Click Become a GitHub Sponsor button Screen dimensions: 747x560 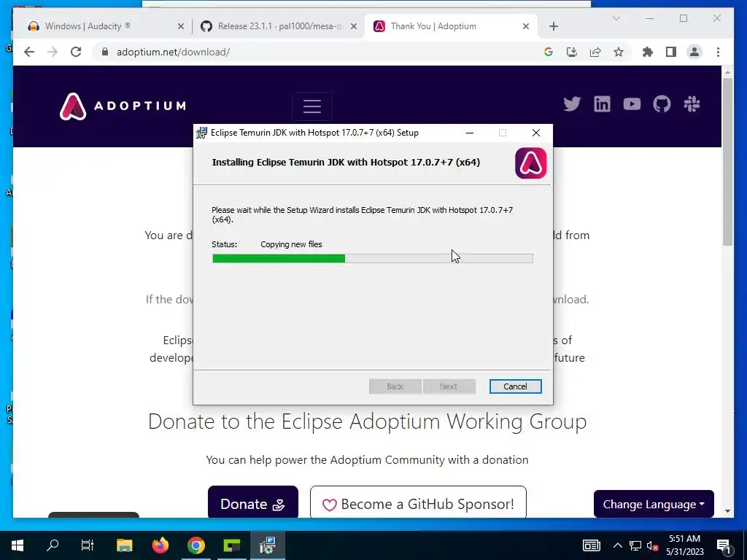tap(418, 502)
